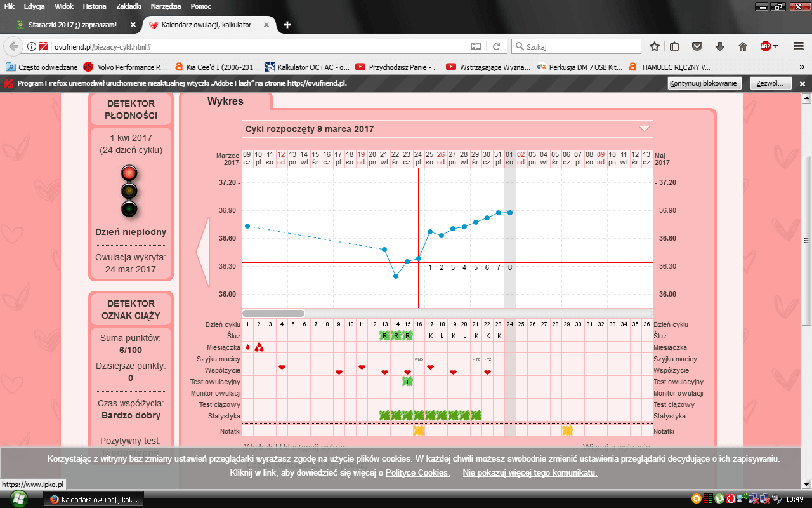Click the Firefox home icon
This screenshot has width=812, height=508.
[743, 46]
